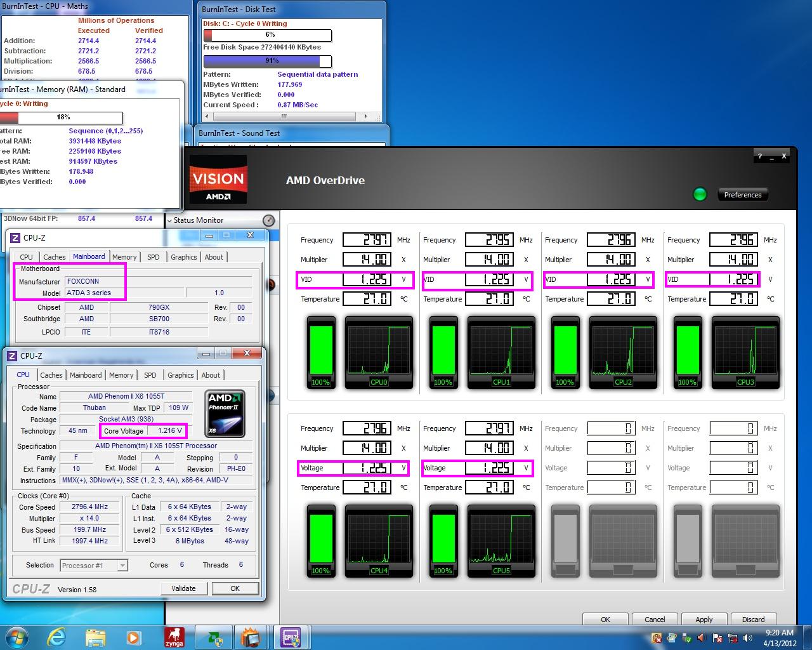Image resolution: width=812 pixels, height=650 pixels.
Task: Click OK in AMD OverDrive
Action: tap(605, 620)
